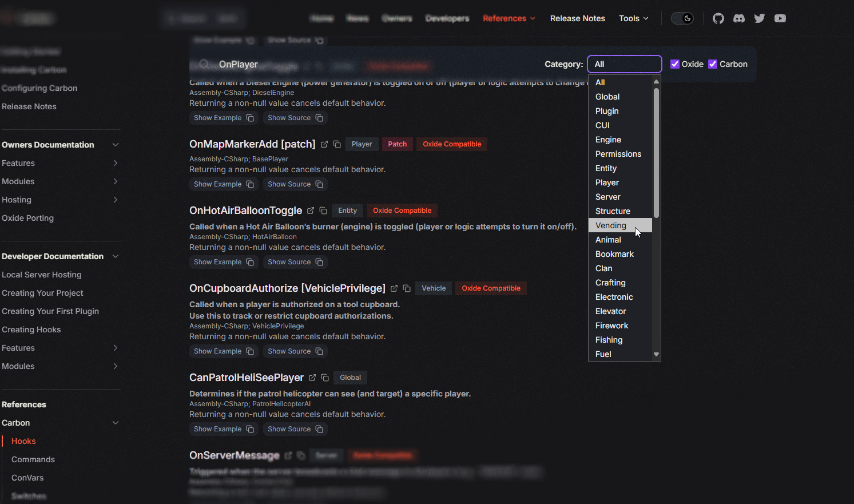Uncheck the Carbon checkbox
This screenshot has width=854, height=504.
pos(713,64)
